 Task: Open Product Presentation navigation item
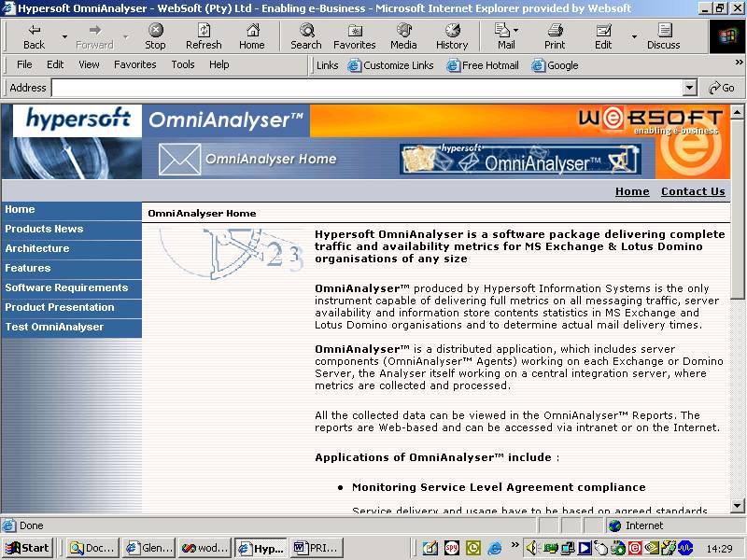72,307
